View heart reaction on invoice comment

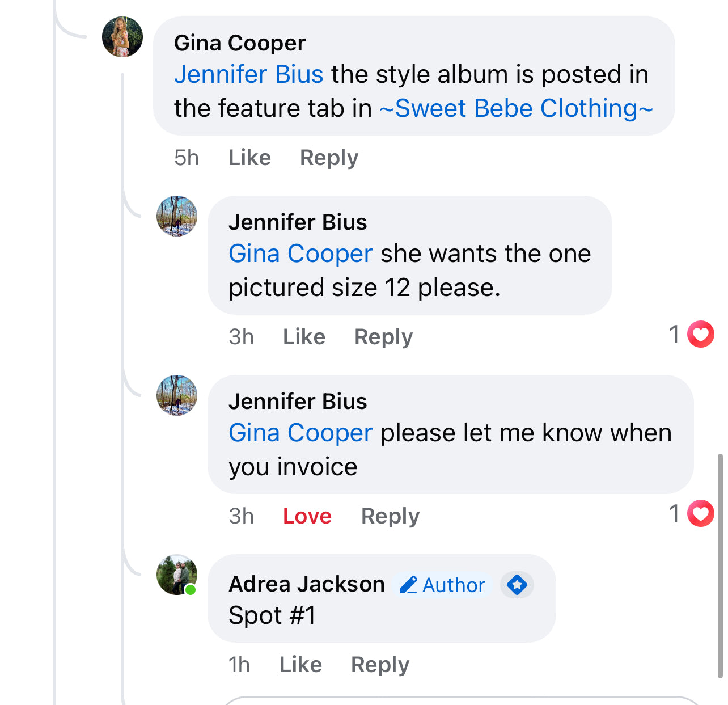tap(700, 513)
